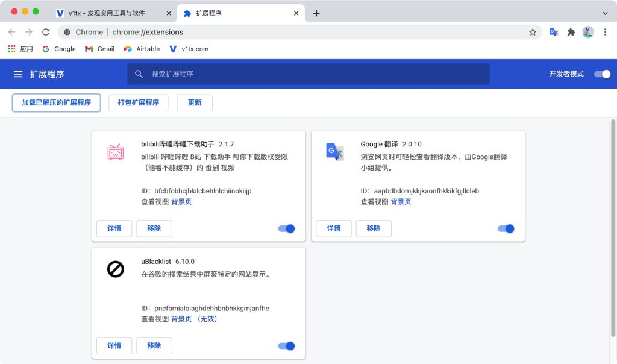Open the 扩展程序 hamburger sidebar menu
This screenshot has width=617, height=364.
click(18, 74)
